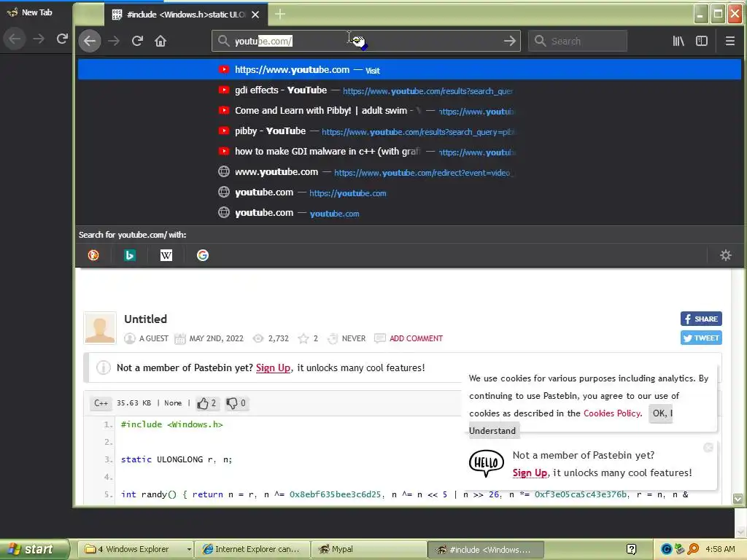
Task: Click the TWEET button
Action: pyautogui.click(x=701, y=338)
